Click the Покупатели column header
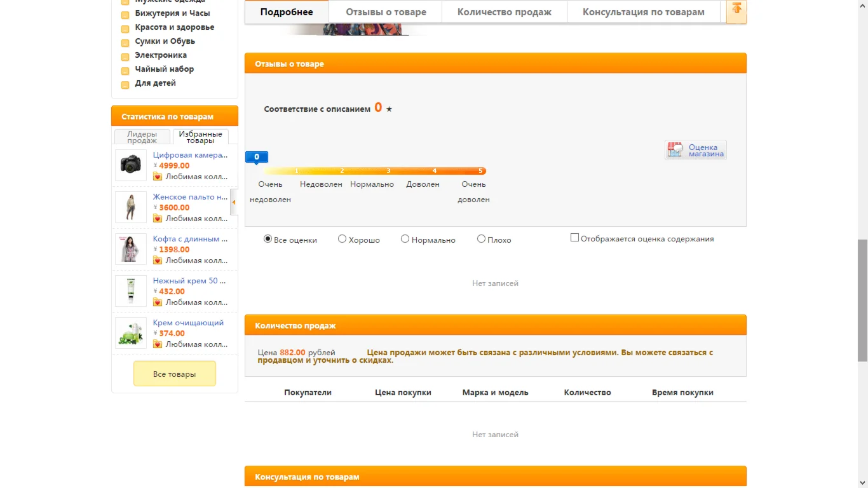Screen dimensions: 868x488 point(308,393)
